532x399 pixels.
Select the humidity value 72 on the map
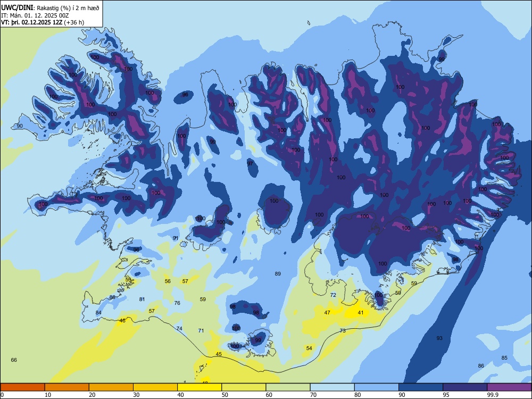click(x=333, y=295)
